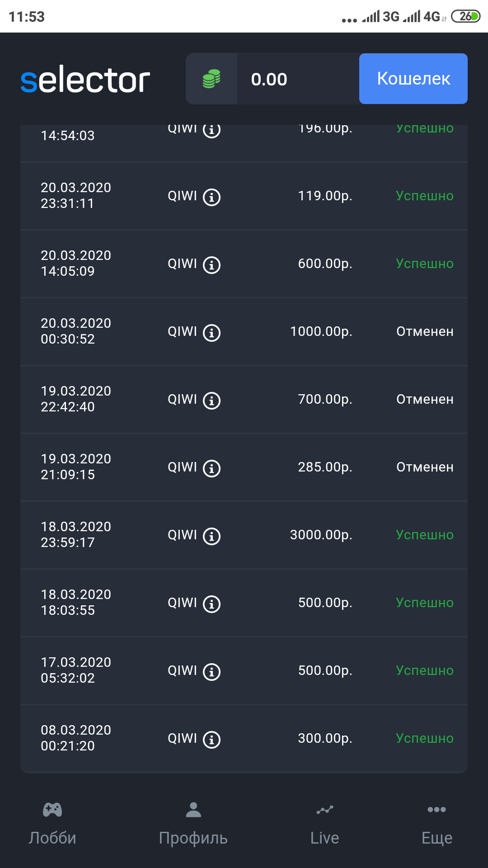Select the 08.03.2020 00:21:20 transaction date
Viewport: 488px width, 868px height.
click(76, 738)
